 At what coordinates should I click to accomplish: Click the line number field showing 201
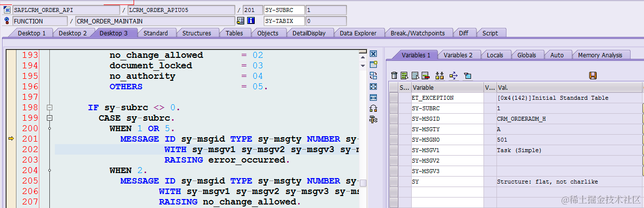click(253, 10)
